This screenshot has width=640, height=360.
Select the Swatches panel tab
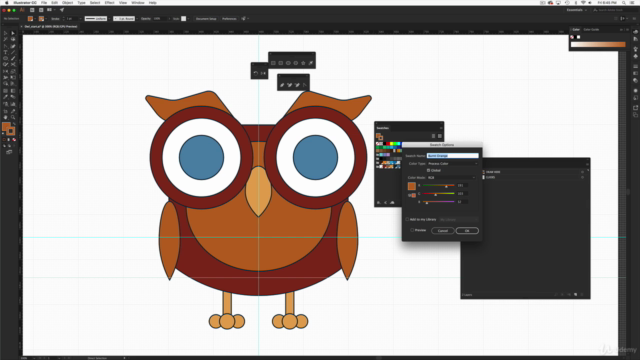coord(382,128)
